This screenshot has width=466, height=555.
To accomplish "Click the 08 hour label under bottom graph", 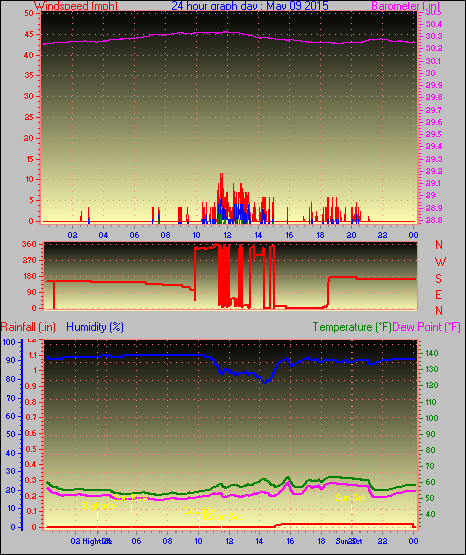I will click(x=167, y=541).
